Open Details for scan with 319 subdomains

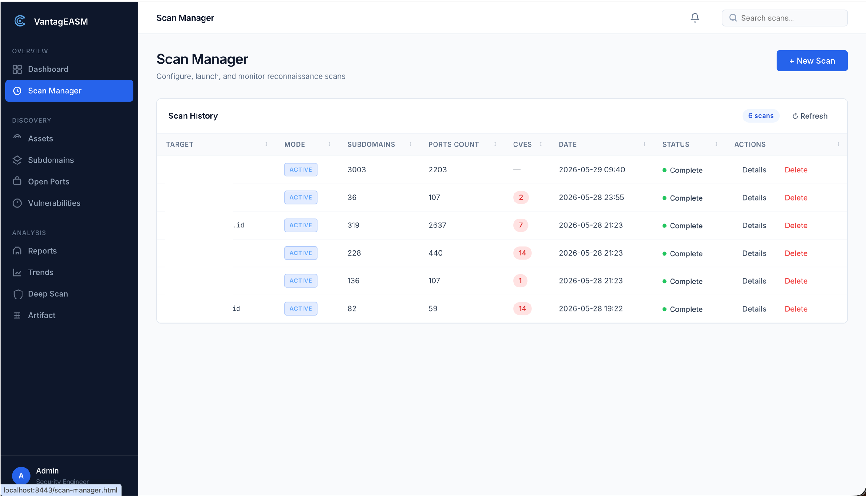tap(754, 225)
